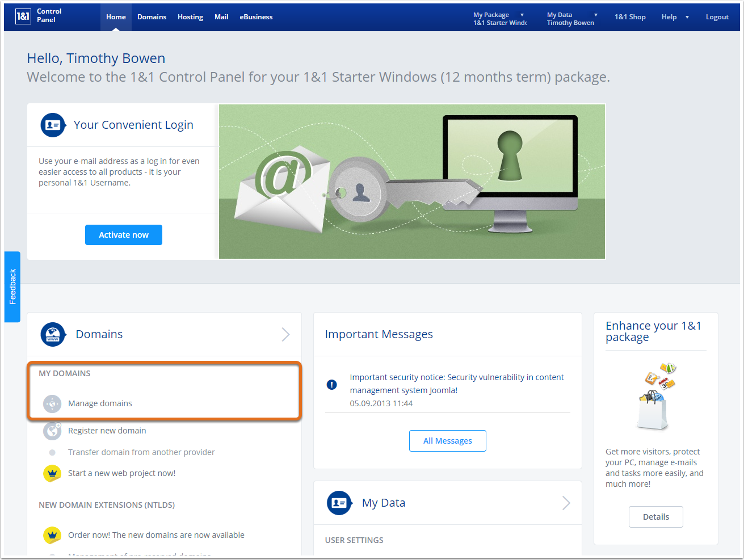This screenshot has width=744, height=560.
Task: Click the Your Convenient Login heading
Action: (x=133, y=125)
